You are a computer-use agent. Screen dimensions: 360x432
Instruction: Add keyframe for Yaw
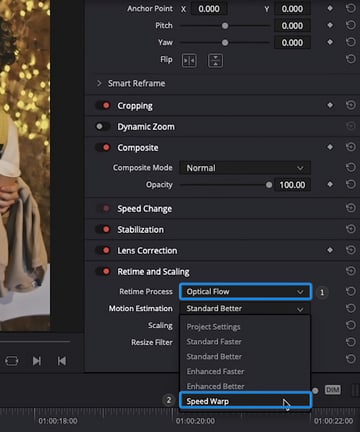[330, 42]
